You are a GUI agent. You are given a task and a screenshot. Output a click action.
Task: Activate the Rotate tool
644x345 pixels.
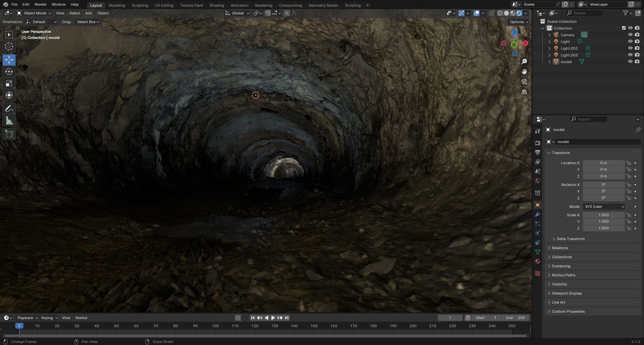click(9, 72)
